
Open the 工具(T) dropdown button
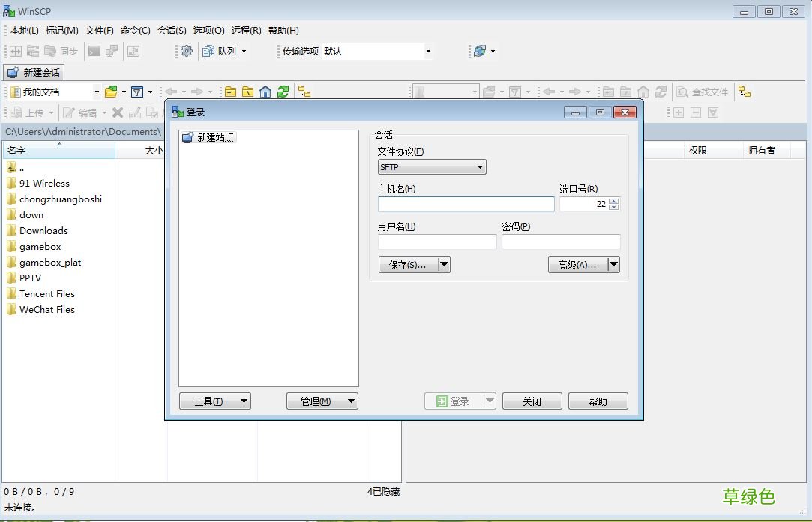[215, 400]
